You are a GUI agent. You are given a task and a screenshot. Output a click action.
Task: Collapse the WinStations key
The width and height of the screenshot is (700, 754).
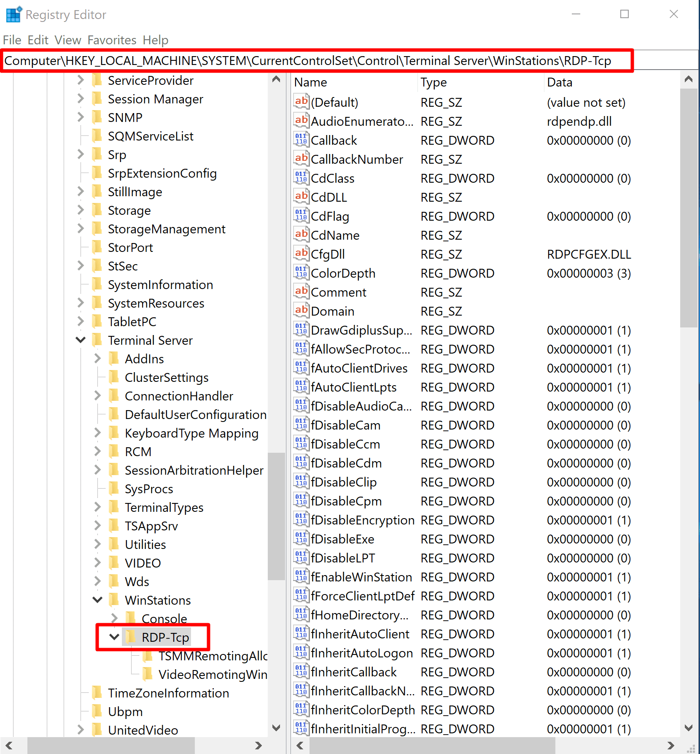97,600
